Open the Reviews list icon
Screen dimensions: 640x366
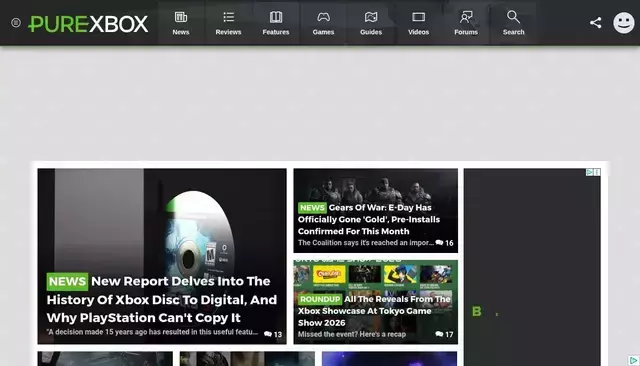click(x=229, y=17)
